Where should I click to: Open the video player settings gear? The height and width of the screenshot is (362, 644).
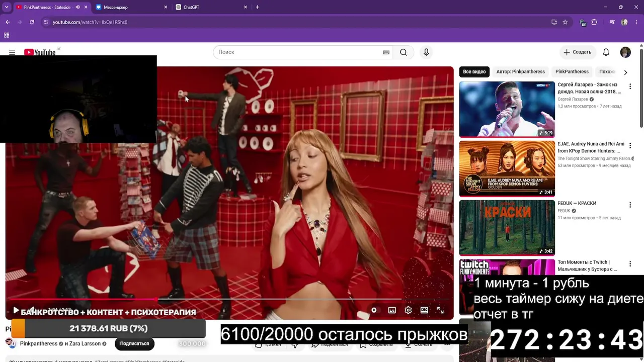(408, 310)
